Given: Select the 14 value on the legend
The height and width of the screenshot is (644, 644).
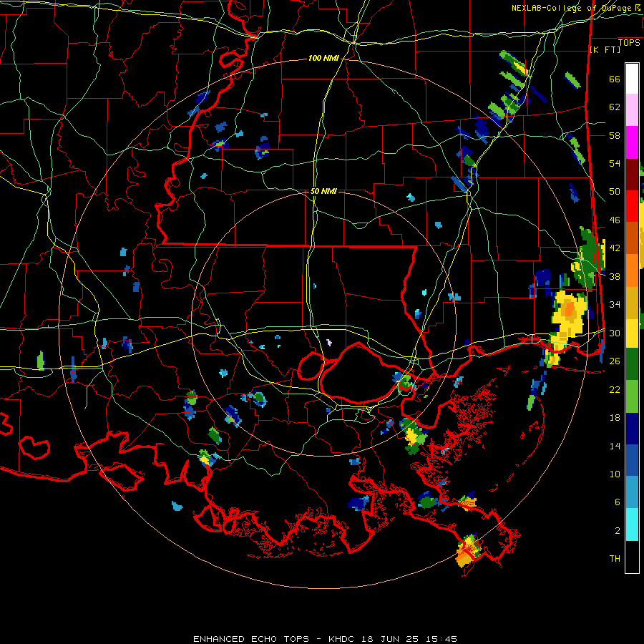Looking at the screenshot, I should coord(615,446).
